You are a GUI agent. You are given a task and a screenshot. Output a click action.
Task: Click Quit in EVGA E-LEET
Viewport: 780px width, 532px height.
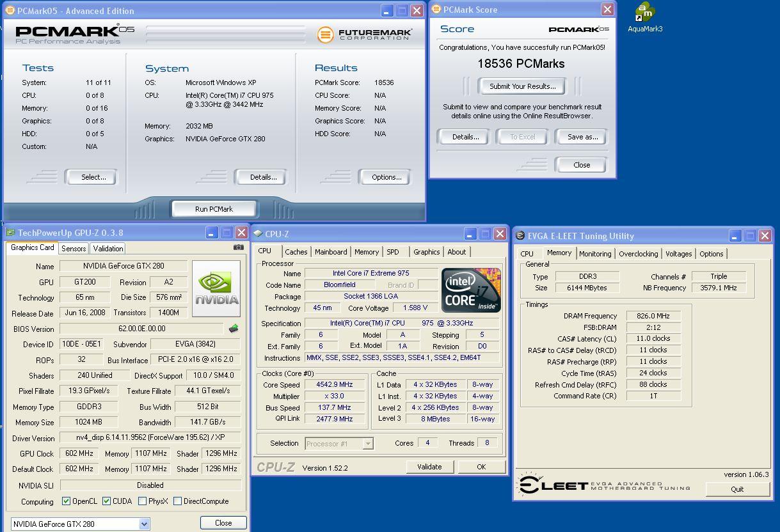737,489
